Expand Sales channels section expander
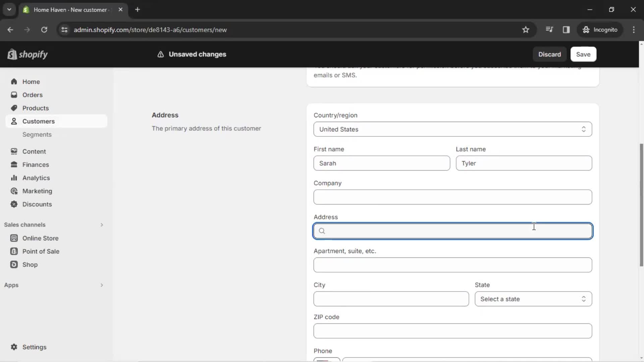644x362 pixels. pos(101,225)
